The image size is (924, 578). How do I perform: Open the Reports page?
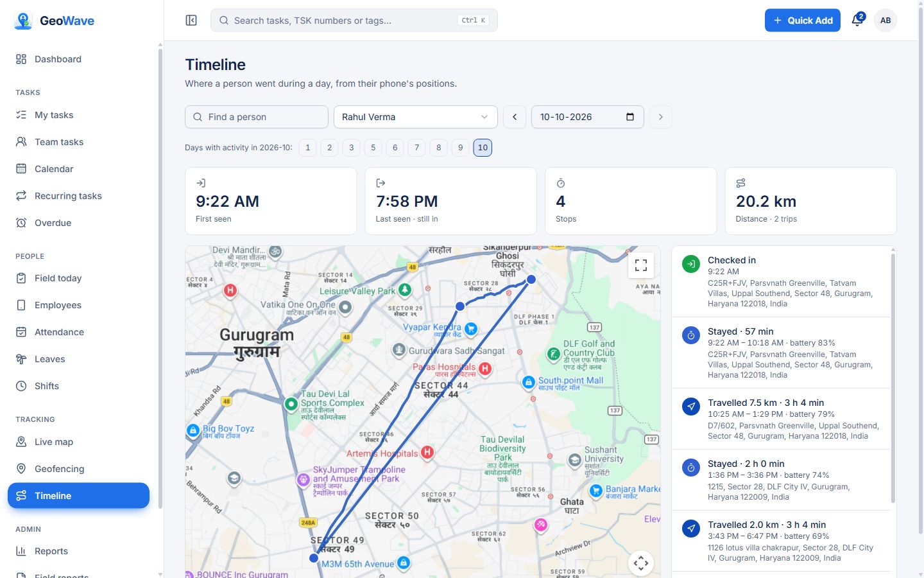[78, 551]
